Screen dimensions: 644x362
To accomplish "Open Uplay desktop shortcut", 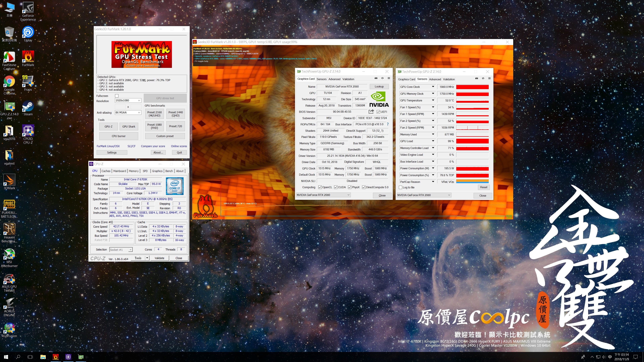I will (28, 34).
